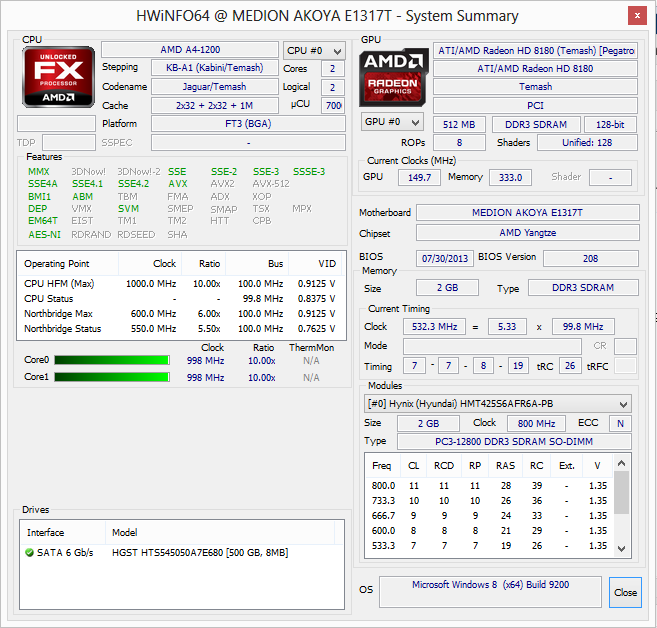Click the Shaders Unified: 128 field

[x=587, y=143]
